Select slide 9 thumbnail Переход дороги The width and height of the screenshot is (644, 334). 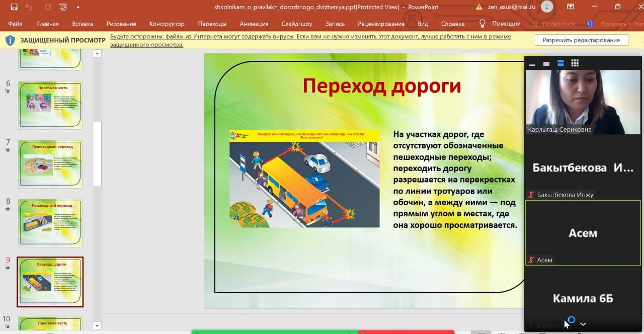[50, 282]
